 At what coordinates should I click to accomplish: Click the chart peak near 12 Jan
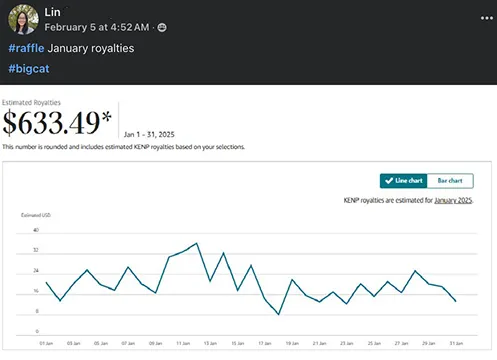(197, 243)
